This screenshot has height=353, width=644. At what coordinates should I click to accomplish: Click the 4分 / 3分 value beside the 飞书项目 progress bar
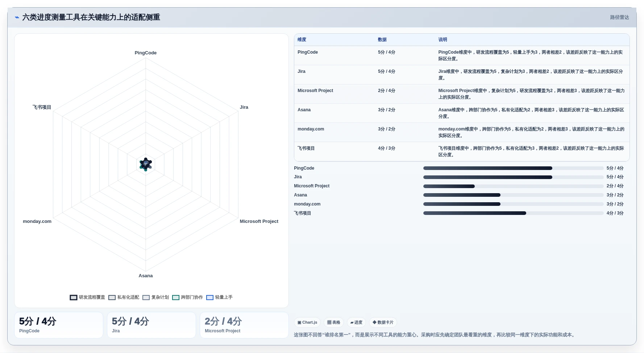[615, 213]
